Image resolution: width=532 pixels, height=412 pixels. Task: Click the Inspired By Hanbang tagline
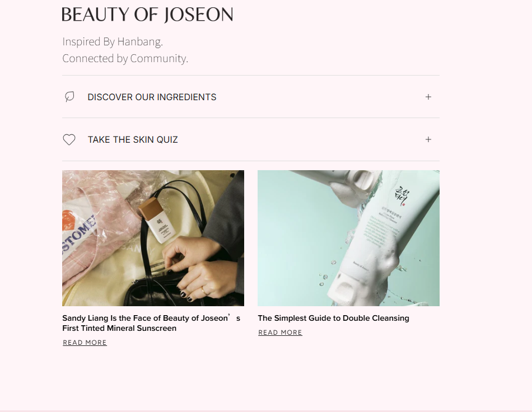(113, 42)
